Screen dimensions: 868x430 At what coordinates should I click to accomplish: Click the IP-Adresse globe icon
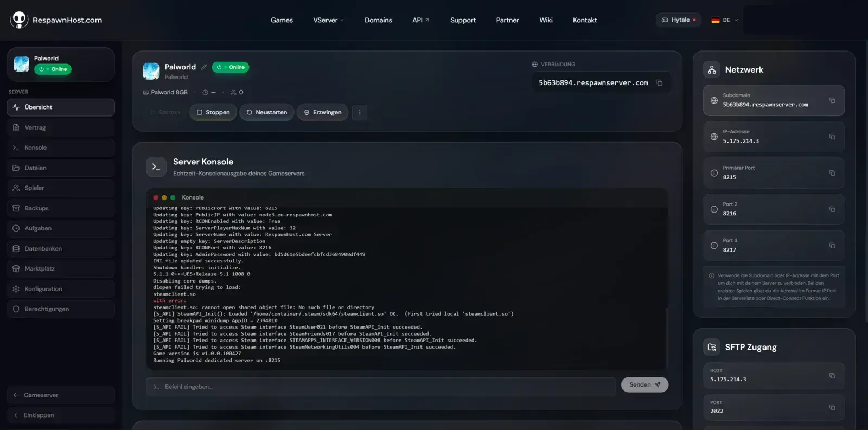714,137
